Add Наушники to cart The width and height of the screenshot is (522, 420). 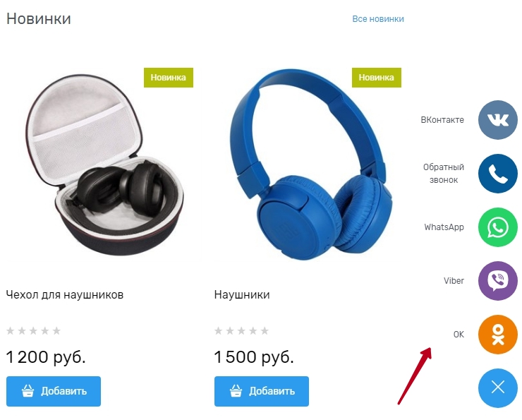(x=262, y=391)
